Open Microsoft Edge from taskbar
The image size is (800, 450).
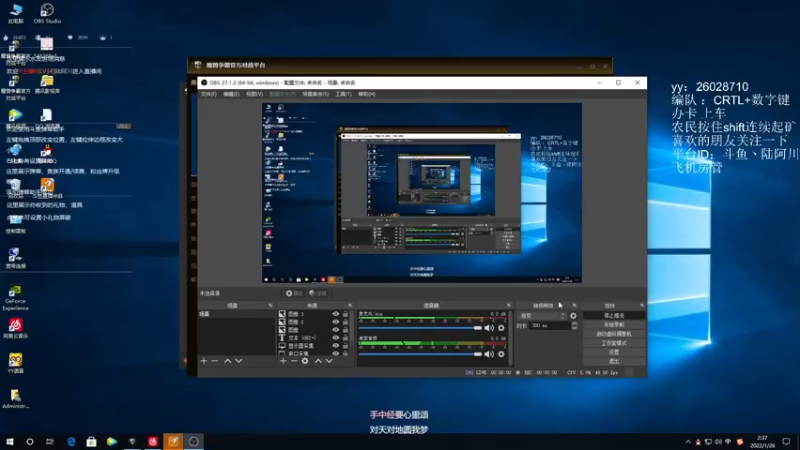(x=71, y=441)
